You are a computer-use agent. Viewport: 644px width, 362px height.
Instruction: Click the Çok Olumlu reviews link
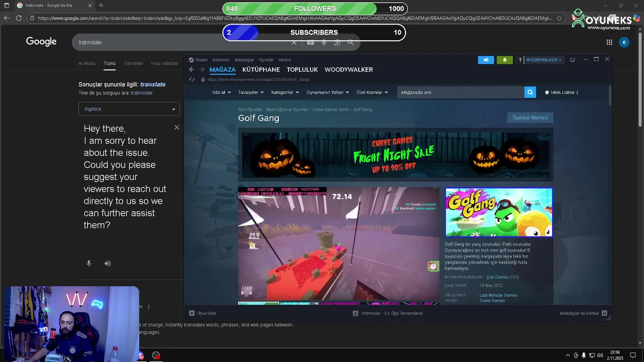pos(497,277)
